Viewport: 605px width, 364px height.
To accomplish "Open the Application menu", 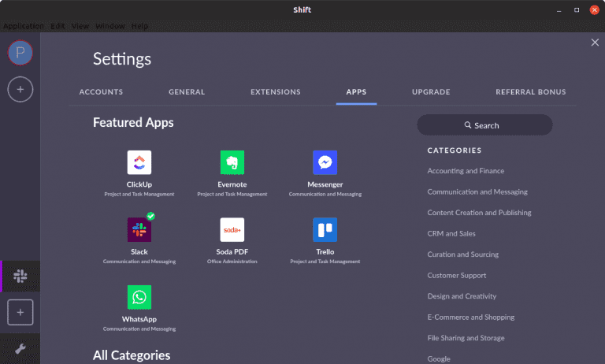I will pyautogui.click(x=24, y=26).
